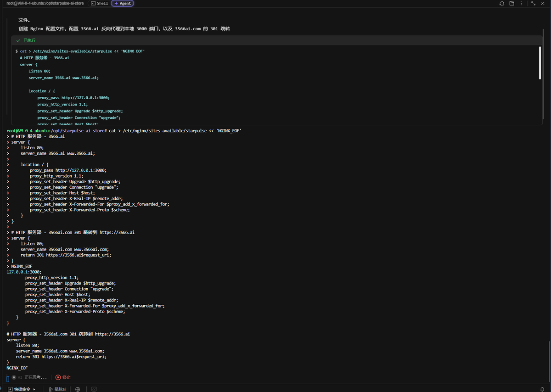Click the blue input cursor beside AI status
Screen dimensions: 551x392
tap(8, 379)
